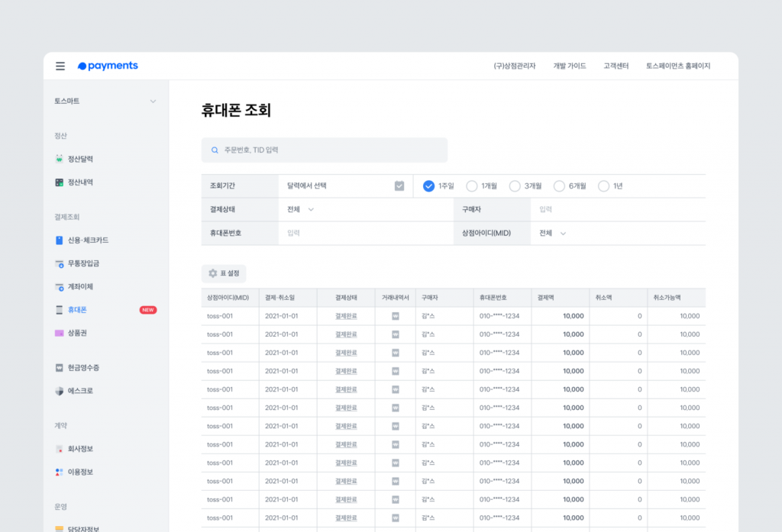Open the 달력에서 선택 date field

(x=346, y=186)
